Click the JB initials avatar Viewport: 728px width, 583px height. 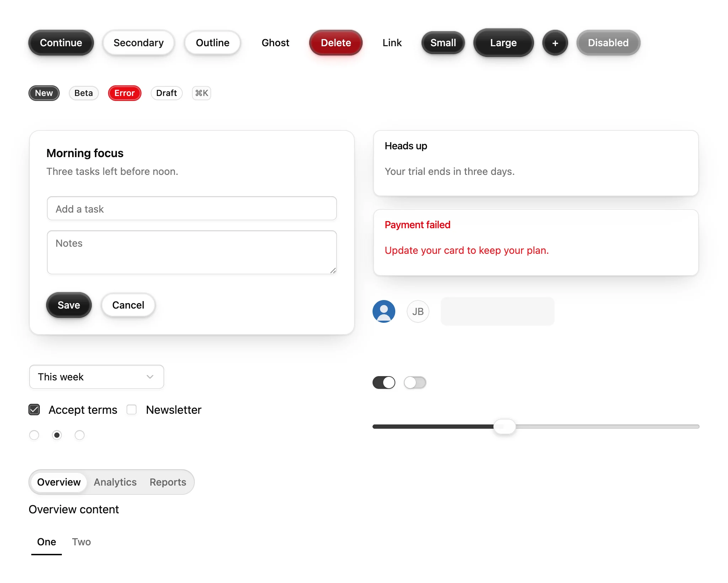(418, 311)
